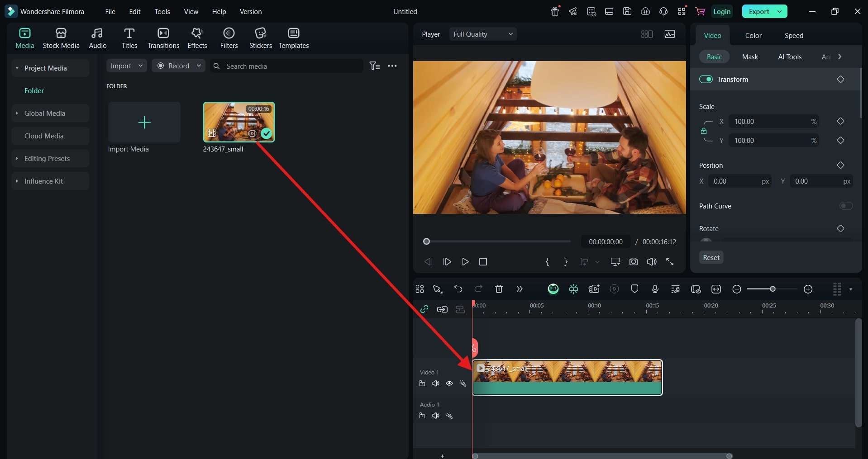Image resolution: width=868 pixels, height=459 pixels.
Task: Click the marker shield icon in timeline
Action: pyautogui.click(x=634, y=289)
